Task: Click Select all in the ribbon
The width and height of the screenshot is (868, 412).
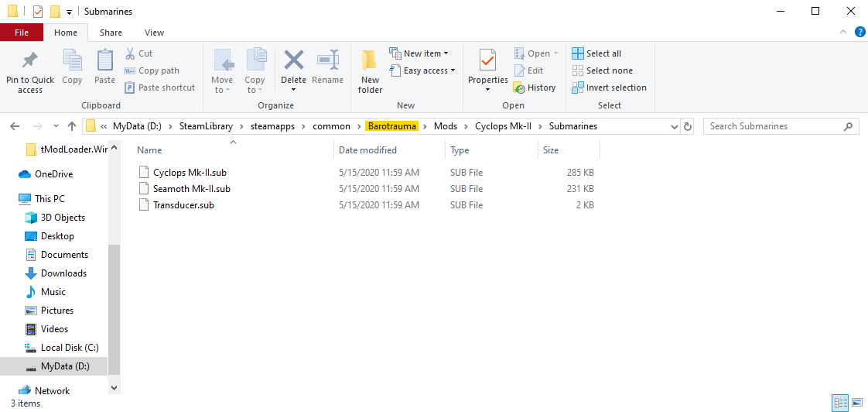Action: (596, 53)
